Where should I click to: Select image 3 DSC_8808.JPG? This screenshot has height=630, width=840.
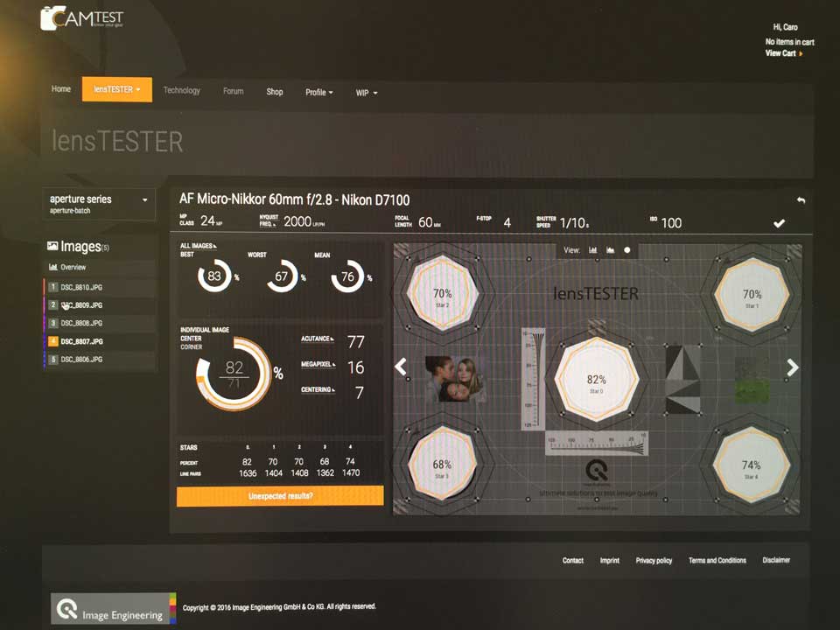[100, 323]
